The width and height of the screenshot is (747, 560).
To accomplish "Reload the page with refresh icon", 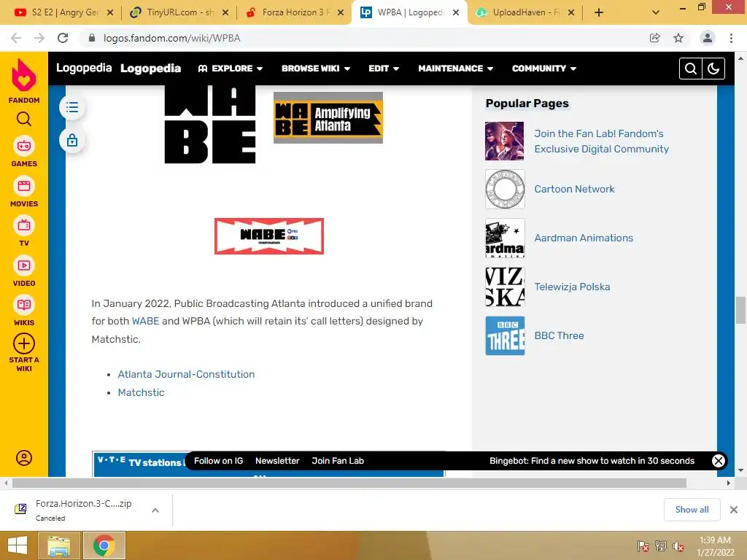I will point(63,38).
